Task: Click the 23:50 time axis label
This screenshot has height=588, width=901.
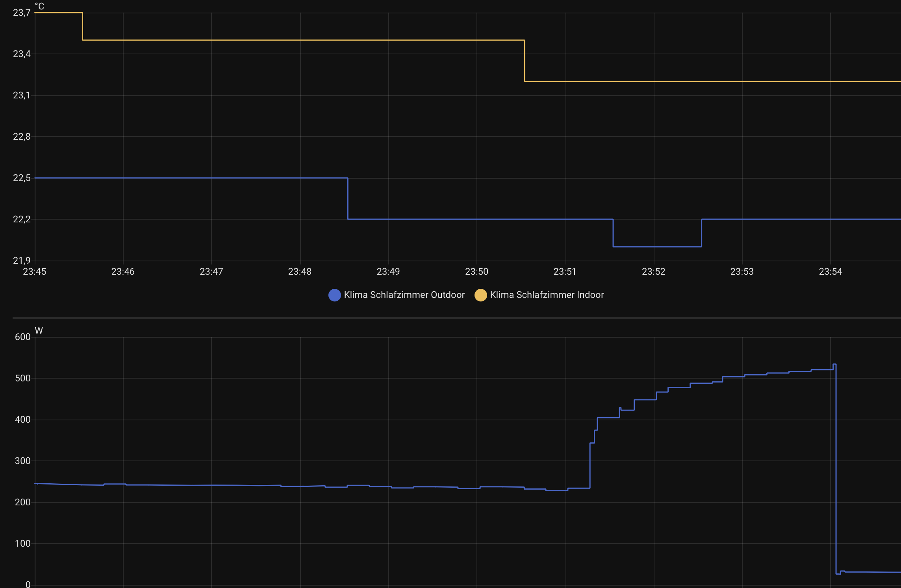Action: (x=477, y=272)
